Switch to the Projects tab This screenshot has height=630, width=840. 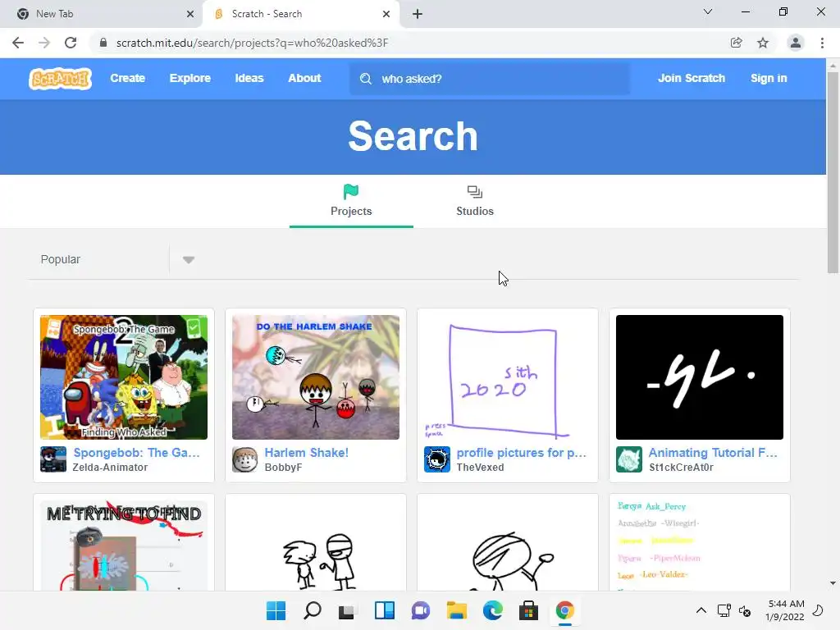351,201
